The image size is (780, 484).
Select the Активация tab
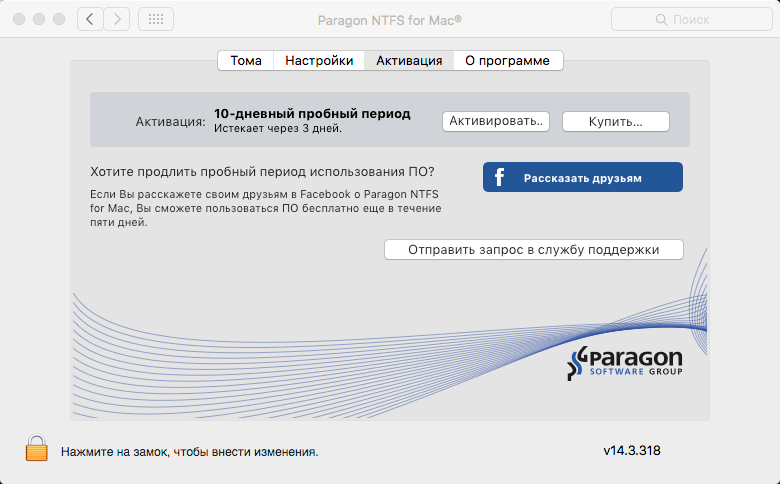(x=409, y=61)
